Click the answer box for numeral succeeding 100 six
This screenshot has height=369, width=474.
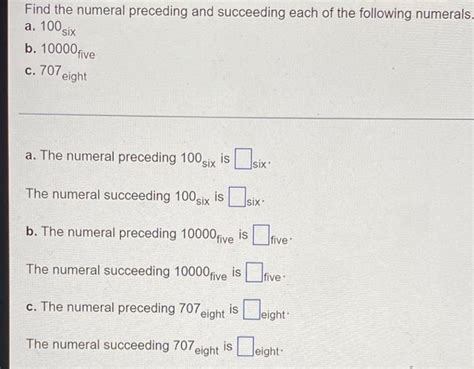237,197
